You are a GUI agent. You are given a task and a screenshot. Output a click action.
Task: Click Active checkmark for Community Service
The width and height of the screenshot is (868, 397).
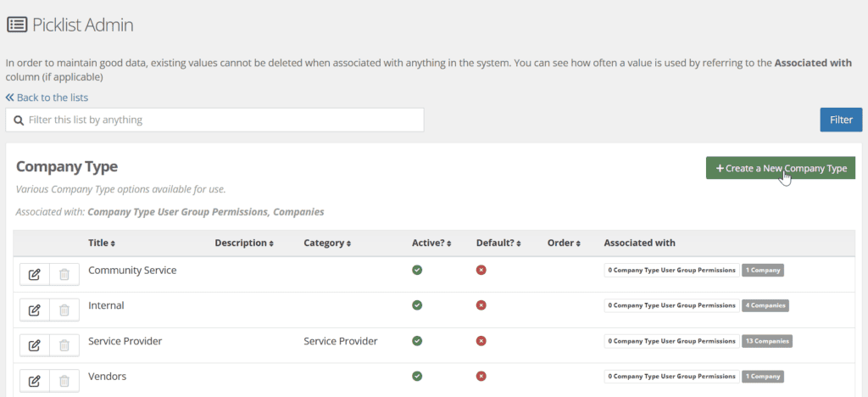[x=417, y=271]
